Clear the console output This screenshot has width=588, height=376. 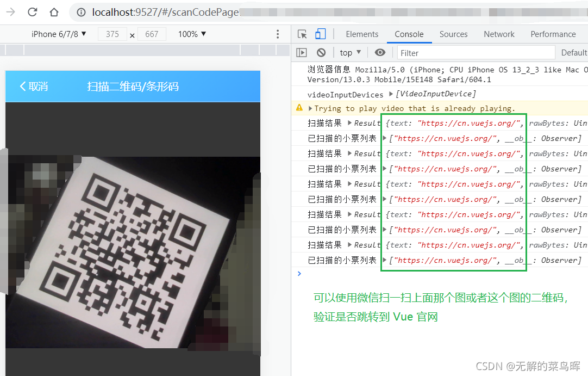(x=321, y=53)
